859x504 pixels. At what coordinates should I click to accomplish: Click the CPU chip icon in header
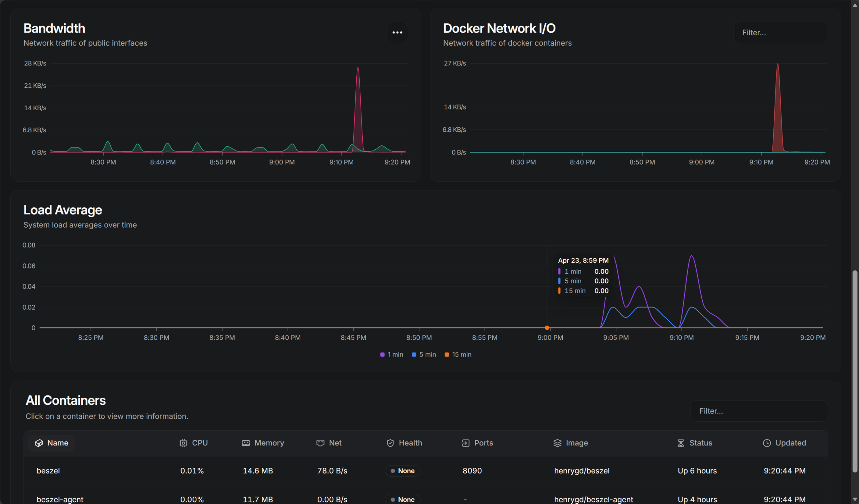pos(184,443)
